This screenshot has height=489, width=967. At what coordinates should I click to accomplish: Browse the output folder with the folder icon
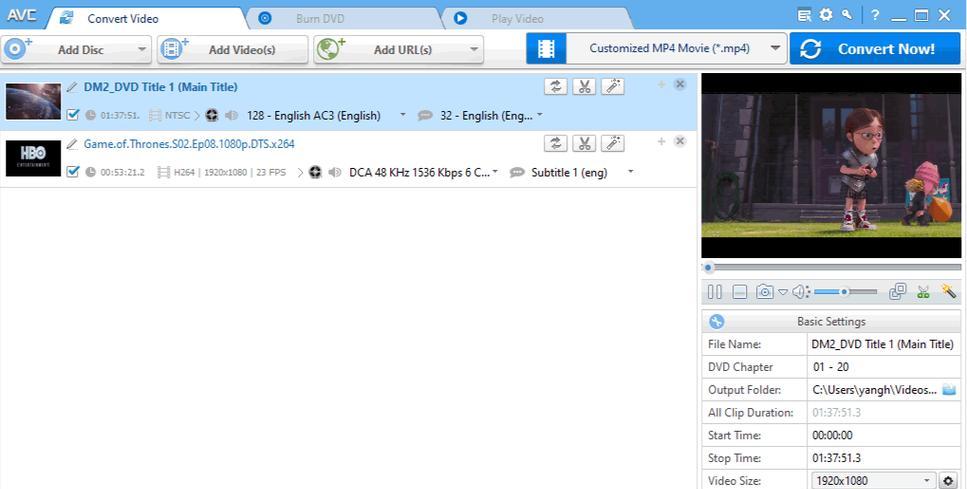[x=948, y=390]
